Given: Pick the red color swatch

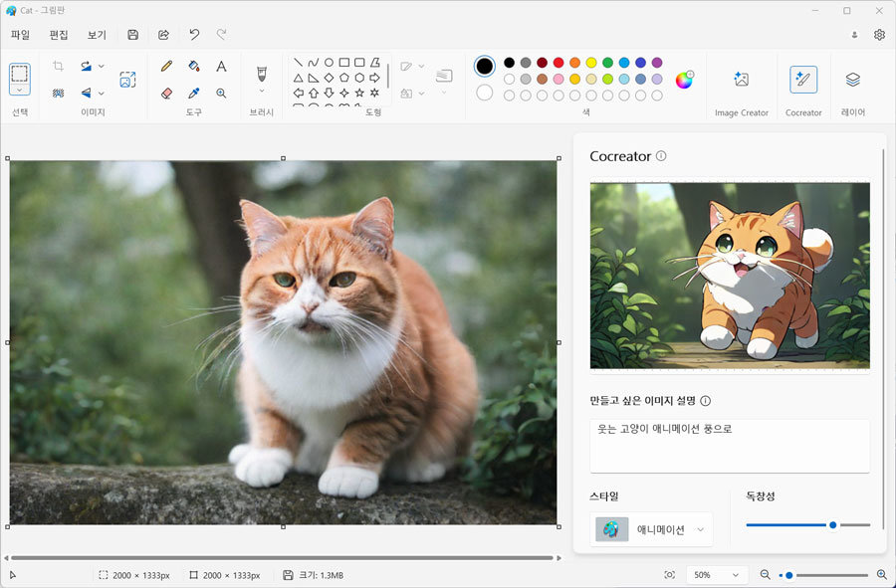Looking at the screenshot, I should point(559,63).
